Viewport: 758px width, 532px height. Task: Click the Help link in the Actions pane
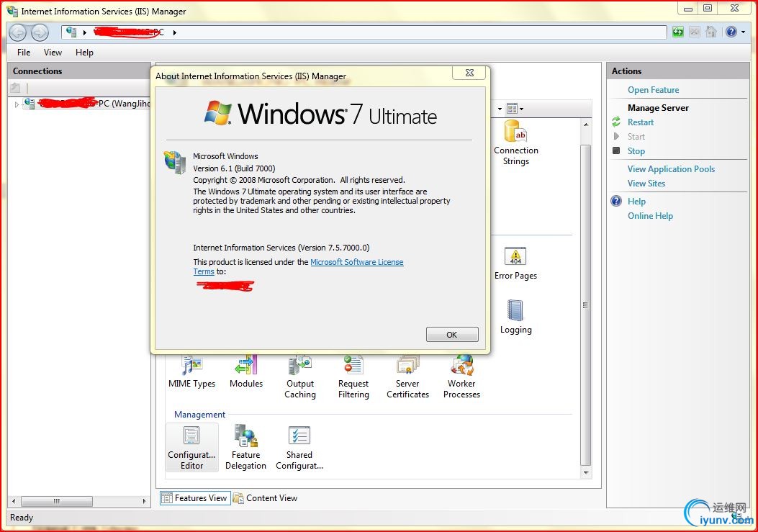636,201
